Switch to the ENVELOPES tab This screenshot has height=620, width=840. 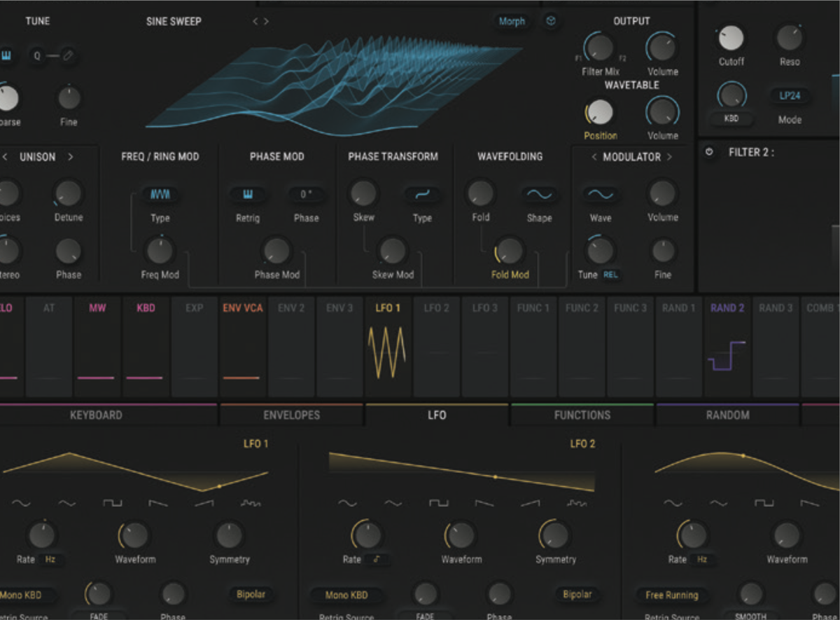[292, 415]
